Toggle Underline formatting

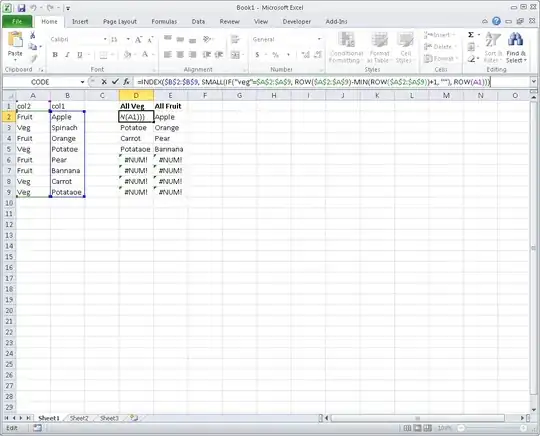click(80, 55)
